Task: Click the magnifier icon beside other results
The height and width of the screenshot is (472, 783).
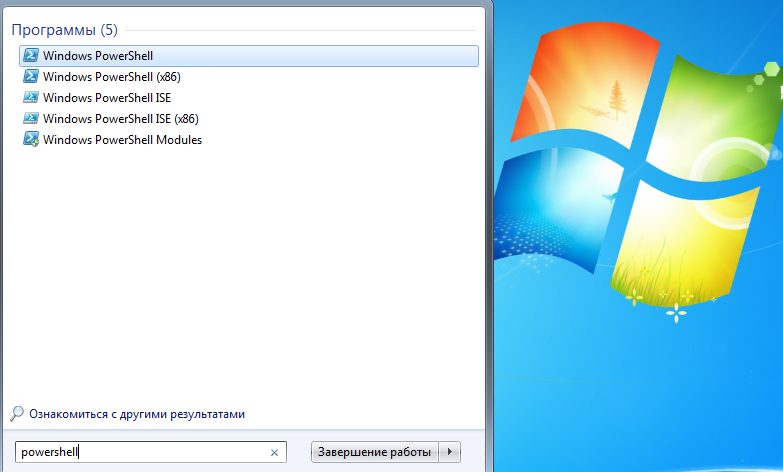Action: 16,414
